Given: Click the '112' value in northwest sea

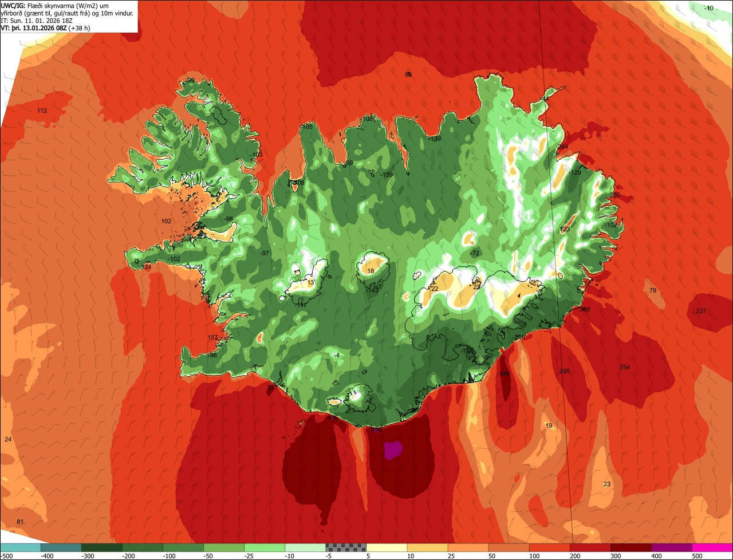Looking at the screenshot, I should 42,111.
